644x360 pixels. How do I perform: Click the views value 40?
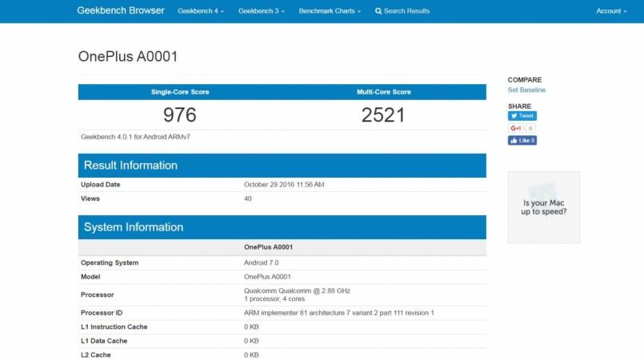click(248, 198)
